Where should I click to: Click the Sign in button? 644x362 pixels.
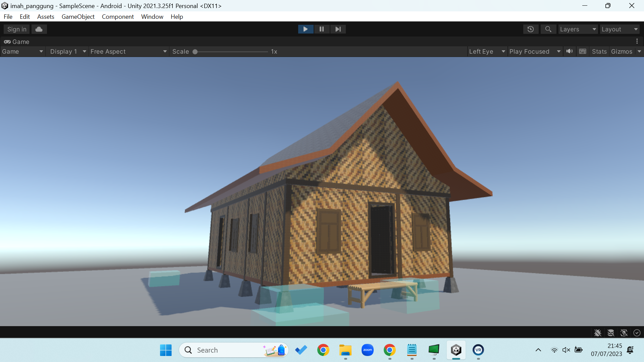pos(16,29)
